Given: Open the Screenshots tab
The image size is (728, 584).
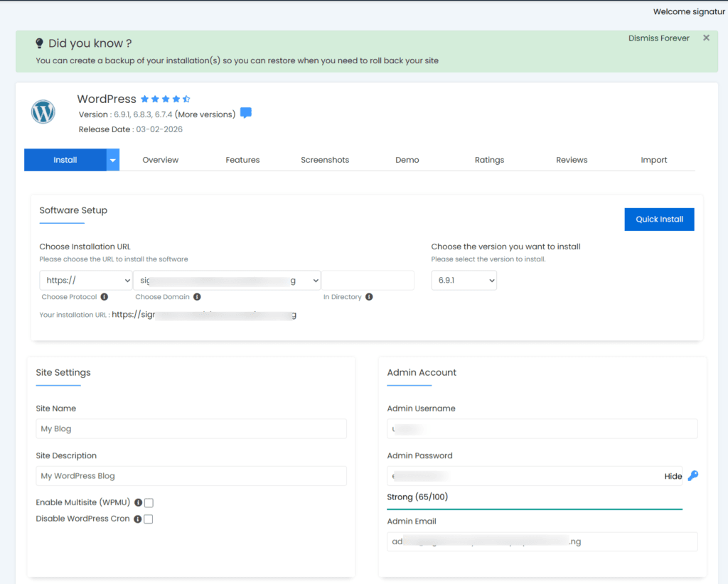Looking at the screenshot, I should click(325, 160).
